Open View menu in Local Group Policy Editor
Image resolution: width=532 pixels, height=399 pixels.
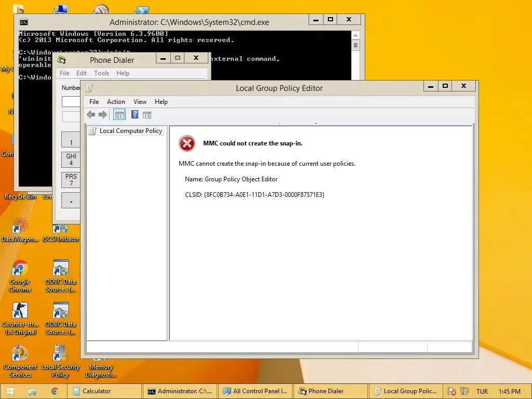tap(140, 102)
